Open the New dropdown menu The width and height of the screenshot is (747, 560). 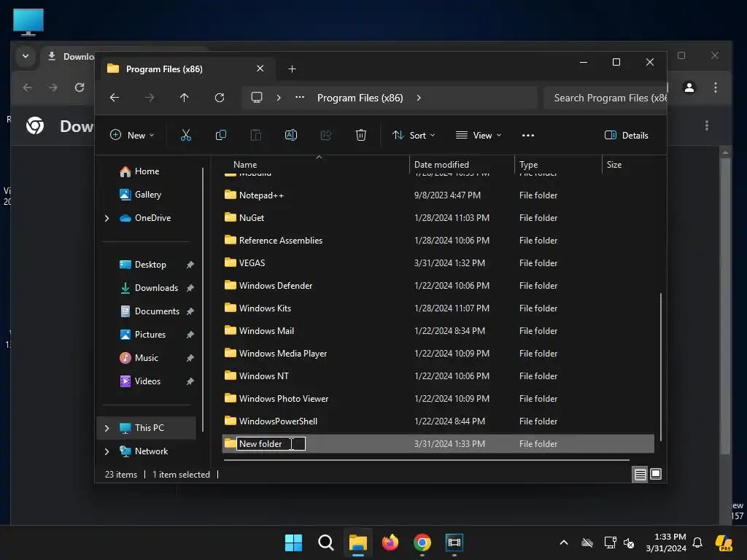click(132, 135)
